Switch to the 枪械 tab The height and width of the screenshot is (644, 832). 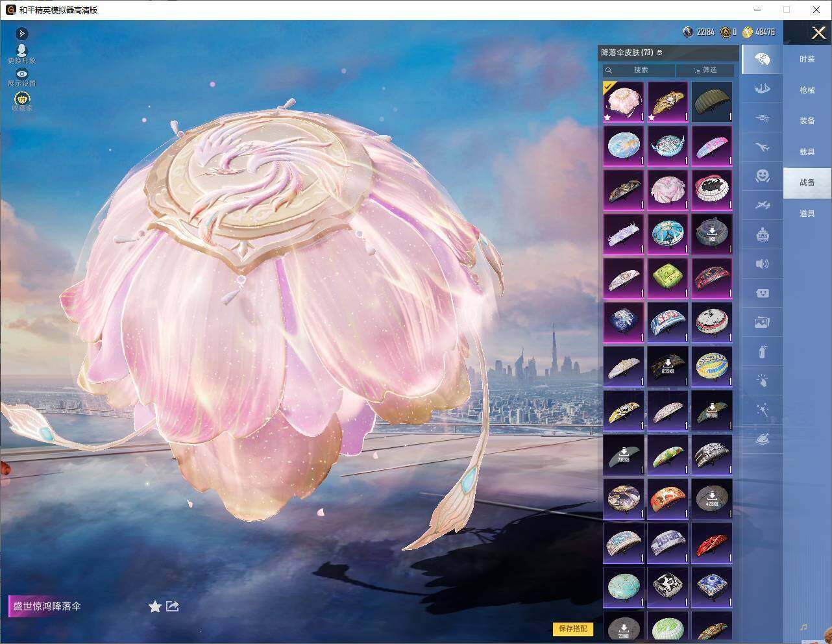coord(807,90)
